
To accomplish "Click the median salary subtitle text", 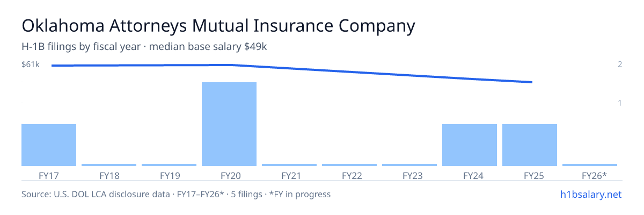I will pyautogui.click(x=144, y=47).
